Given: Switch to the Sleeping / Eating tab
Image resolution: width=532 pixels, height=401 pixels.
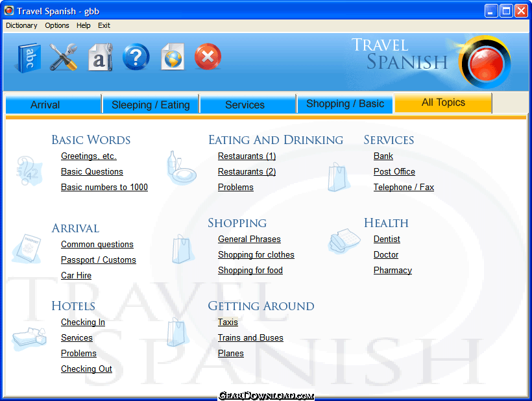Looking at the screenshot, I should 151,104.
